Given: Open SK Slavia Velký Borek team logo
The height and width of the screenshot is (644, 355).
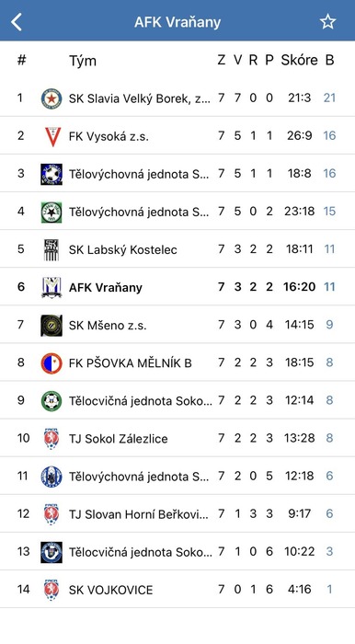Looking at the screenshot, I should (x=52, y=98).
